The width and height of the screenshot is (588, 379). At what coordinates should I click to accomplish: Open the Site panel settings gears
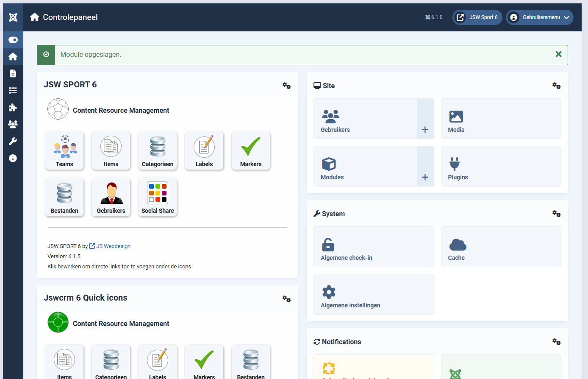[x=557, y=86]
